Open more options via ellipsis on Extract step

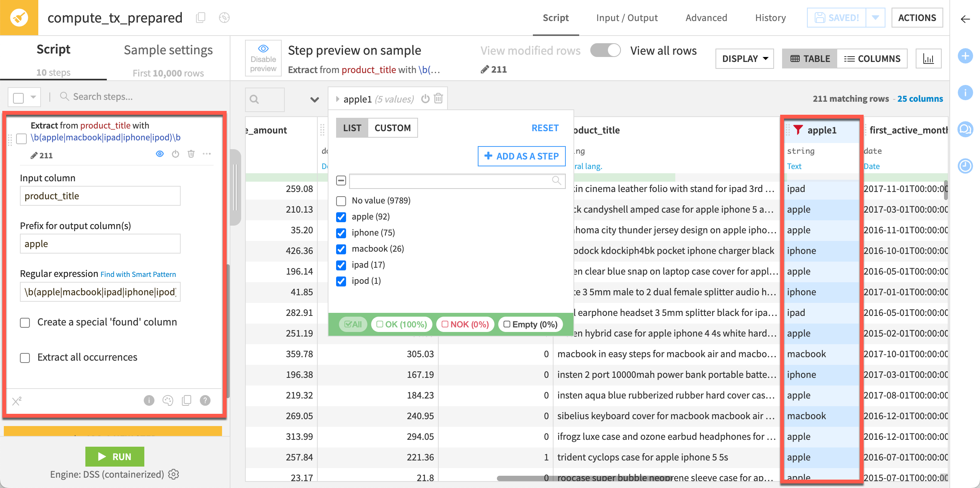[207, 154]
